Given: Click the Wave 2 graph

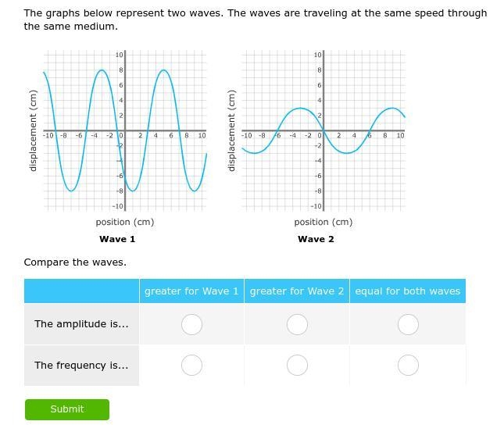Looking at the screenshot, I should (323, 130).
